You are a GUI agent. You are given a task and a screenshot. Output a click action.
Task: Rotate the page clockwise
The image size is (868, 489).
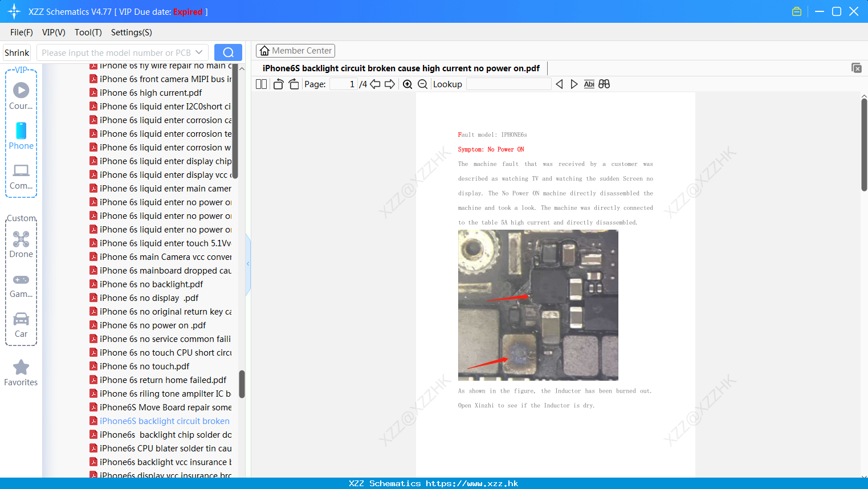click(294, 84)
